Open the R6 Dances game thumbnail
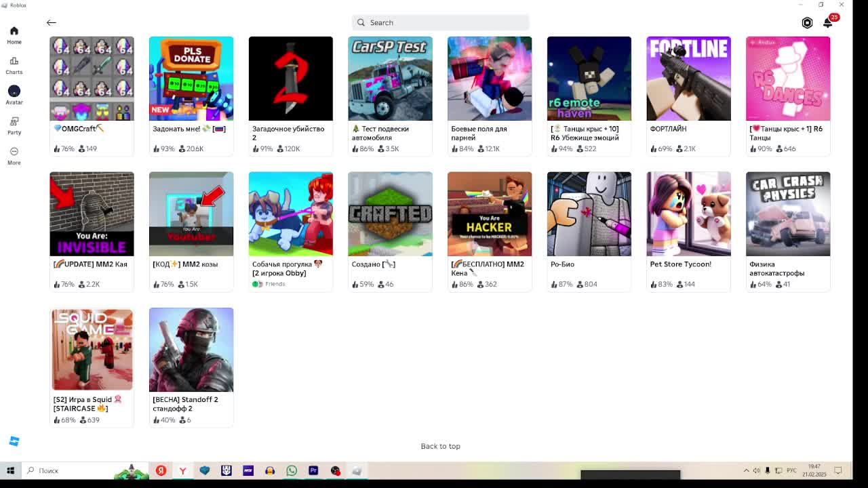868x488 pixels. tap(788, 79)
